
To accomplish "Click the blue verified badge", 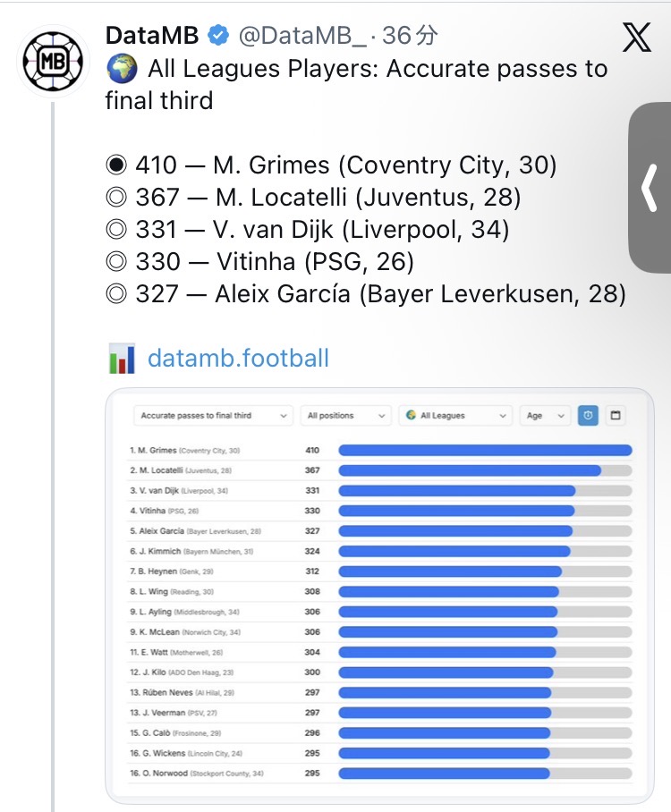I will coord(217,37).
